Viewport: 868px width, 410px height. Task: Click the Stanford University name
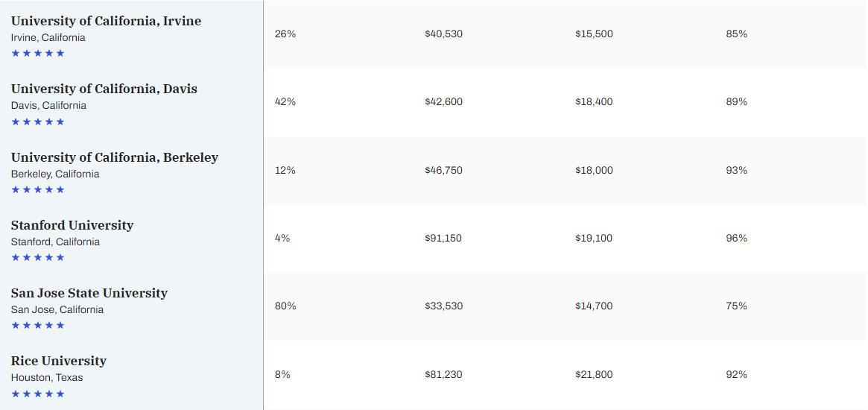tap(72, 225)
